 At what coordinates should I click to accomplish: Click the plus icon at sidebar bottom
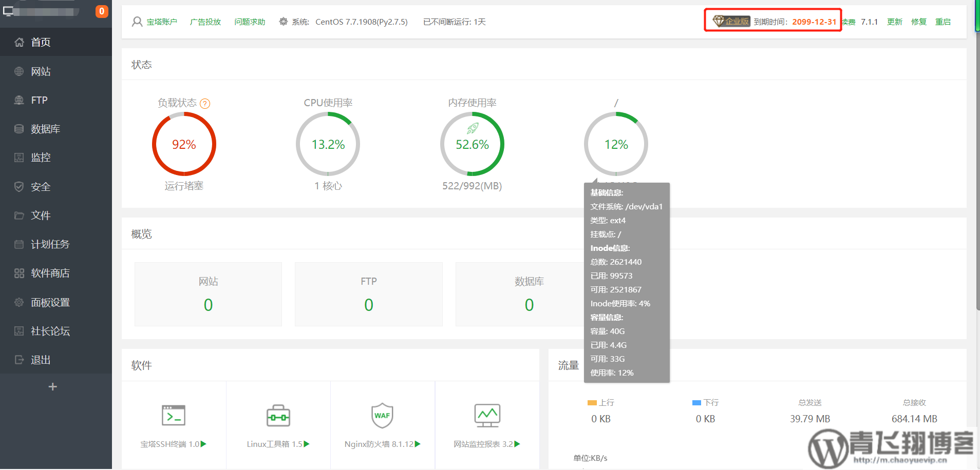click(x=52, y=387)
